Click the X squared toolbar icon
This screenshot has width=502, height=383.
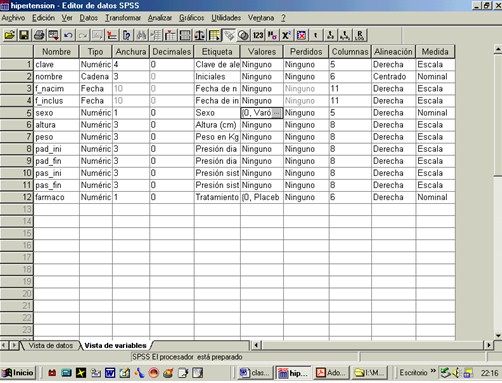(x=286, y=35)
